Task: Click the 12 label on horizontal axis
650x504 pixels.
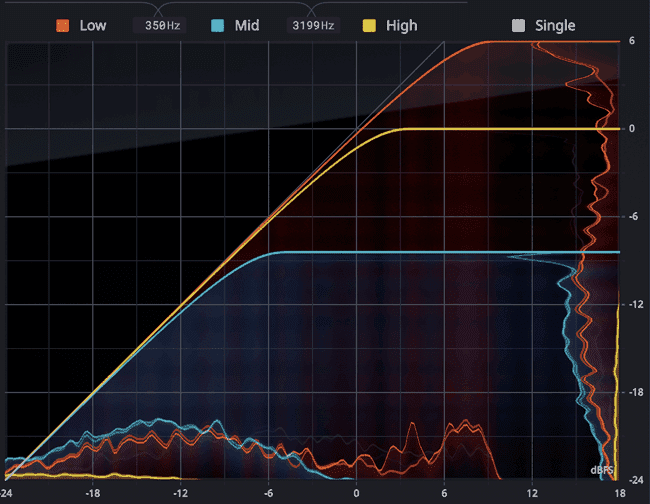Action: (532, 493)
